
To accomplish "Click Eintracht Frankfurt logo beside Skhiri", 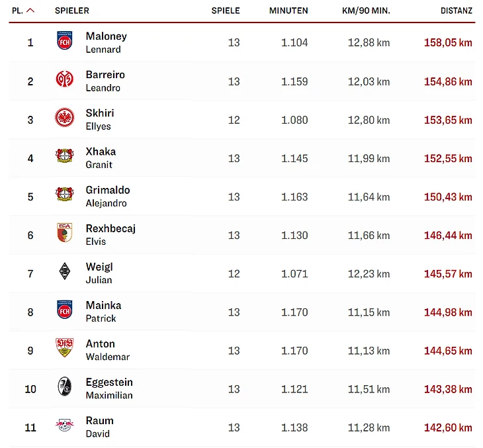I will [64, 119].
